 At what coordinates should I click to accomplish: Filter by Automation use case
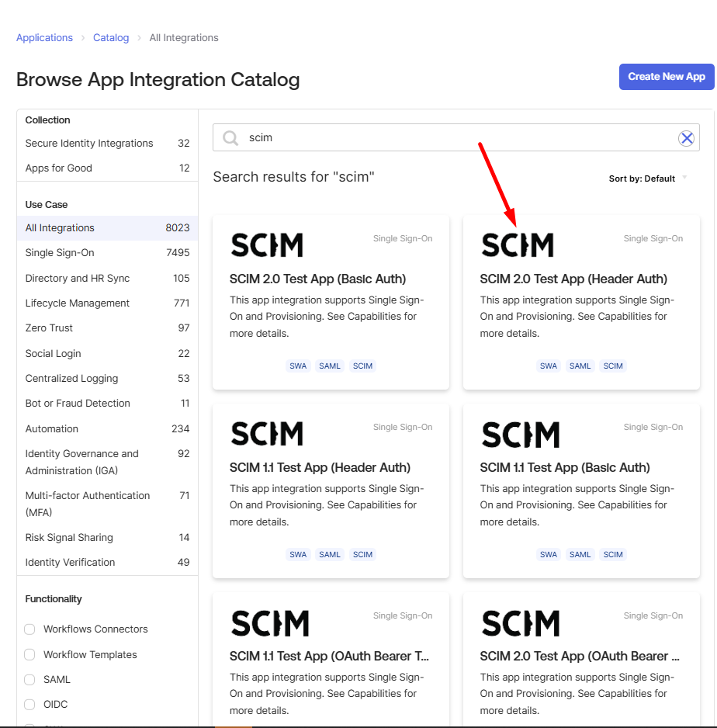click(107, 428)
